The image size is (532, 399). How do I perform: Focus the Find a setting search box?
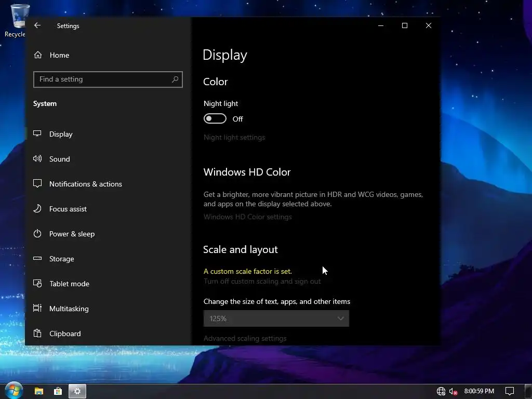(x=108, y=79)
